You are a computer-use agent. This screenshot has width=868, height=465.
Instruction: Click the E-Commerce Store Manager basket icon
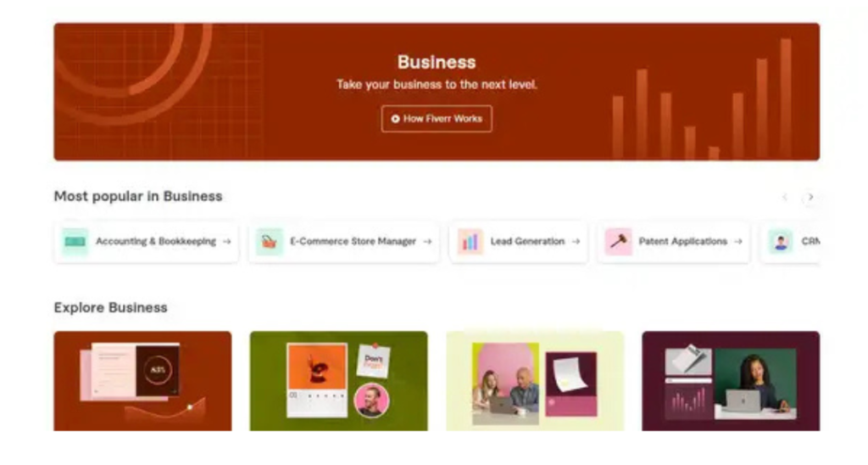coord(270,242)
